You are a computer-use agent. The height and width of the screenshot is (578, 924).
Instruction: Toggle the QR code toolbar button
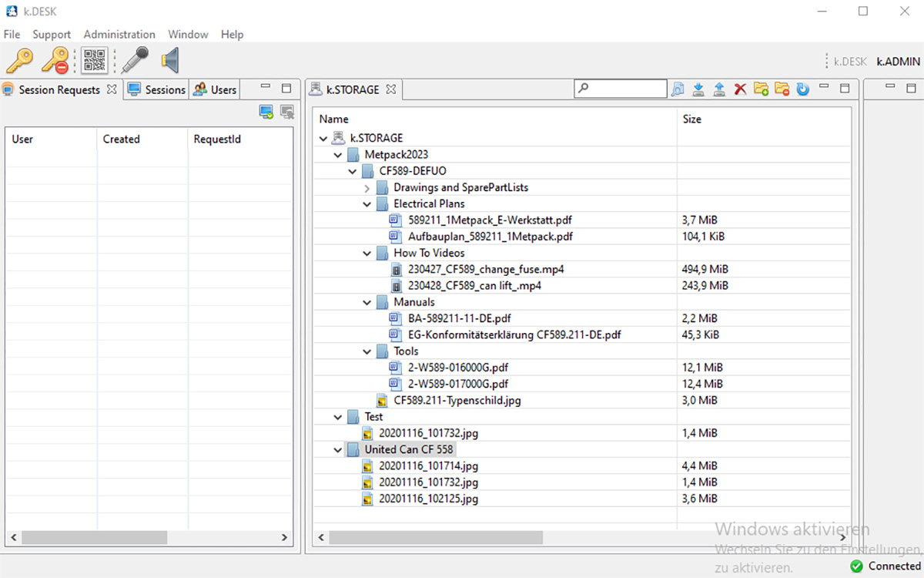[95, 60]
